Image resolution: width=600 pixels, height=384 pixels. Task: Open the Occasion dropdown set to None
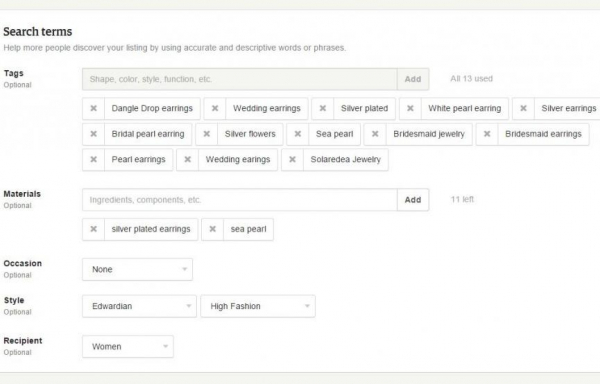pyautogui.click(x=137, y=269)
